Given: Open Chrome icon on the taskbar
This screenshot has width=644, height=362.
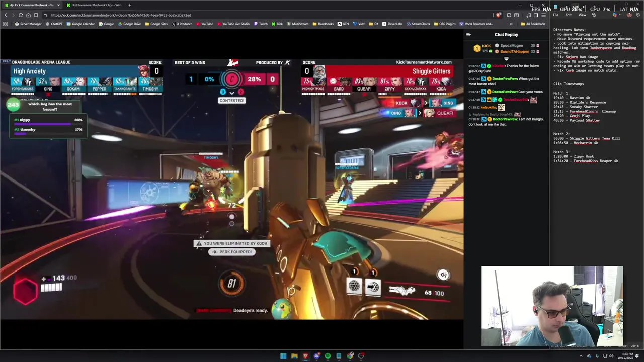Looking at the screenshot, I should [x=350, y=356].
